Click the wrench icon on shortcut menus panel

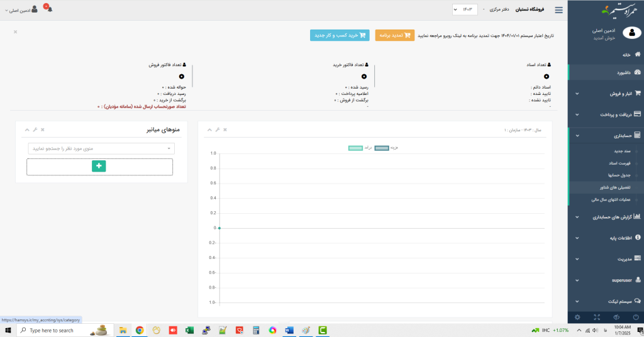[x=35, y=130]
